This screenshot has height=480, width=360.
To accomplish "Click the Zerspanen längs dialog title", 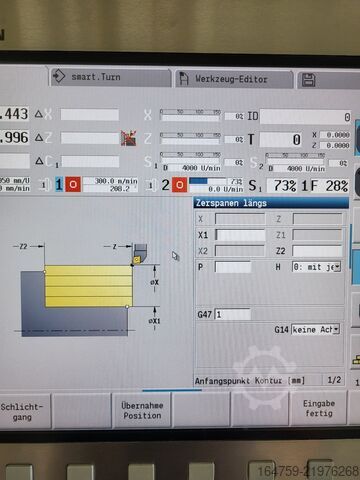I will coord(231,203).
